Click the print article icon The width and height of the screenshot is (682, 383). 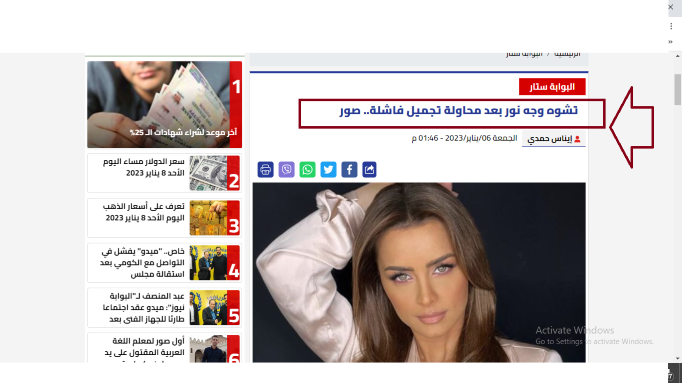pyautogui.click(x=265, y=170)
